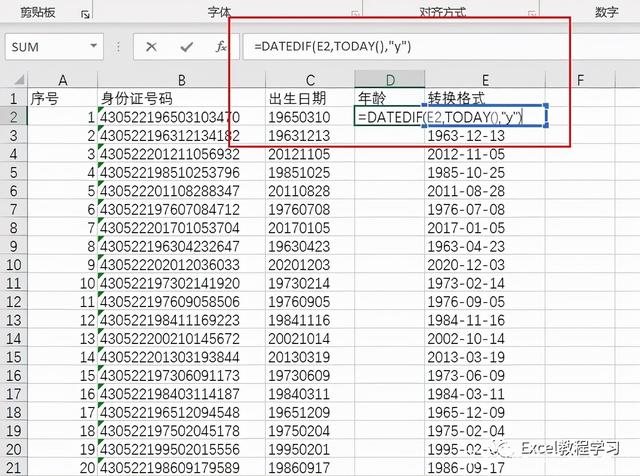Click converted date cell 2012-11-05
This screenshot has height=476, width=640.
(485, 154)
